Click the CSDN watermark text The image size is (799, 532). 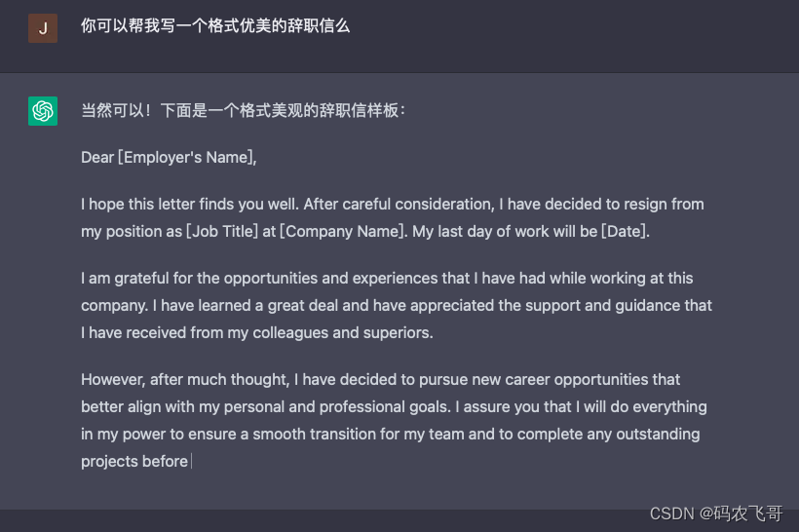coord(715,513)
